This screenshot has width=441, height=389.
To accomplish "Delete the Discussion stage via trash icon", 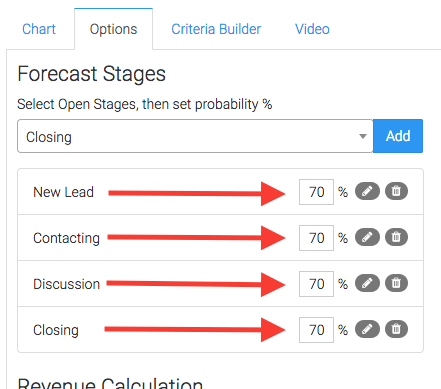I will 396,283.
